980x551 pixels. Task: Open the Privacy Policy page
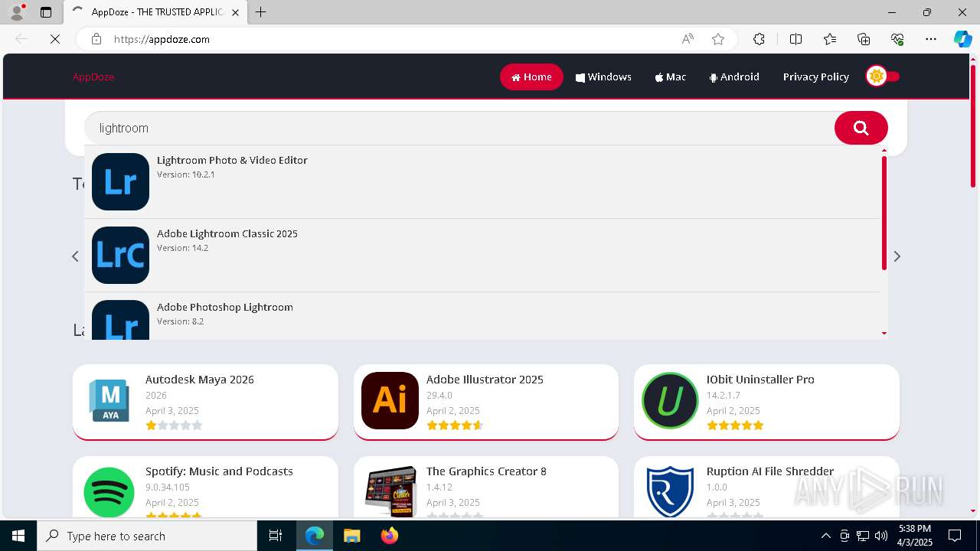pyautogui.click(x=815, y=77)
